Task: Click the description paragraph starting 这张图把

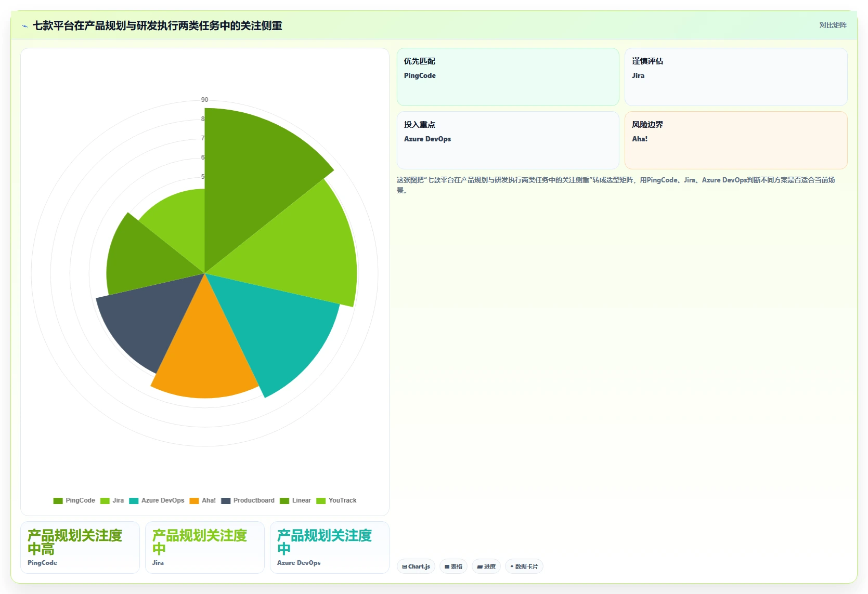Action: point(616,185)
